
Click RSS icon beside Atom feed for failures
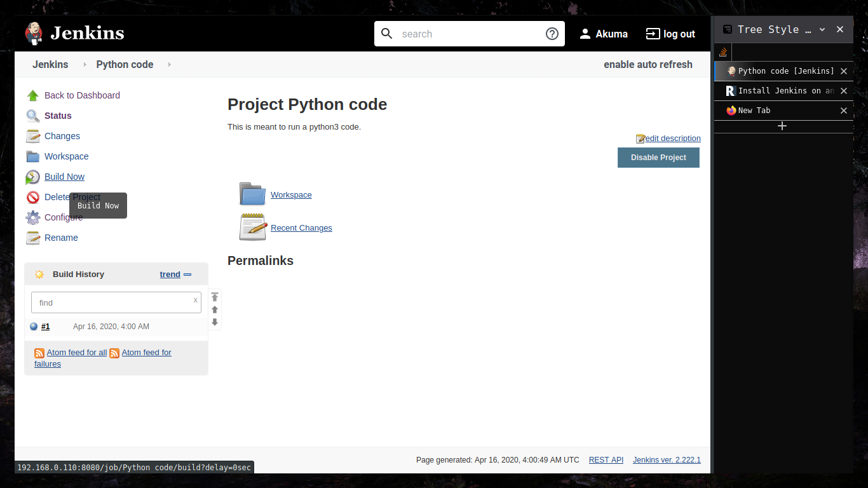pos(114,353)
